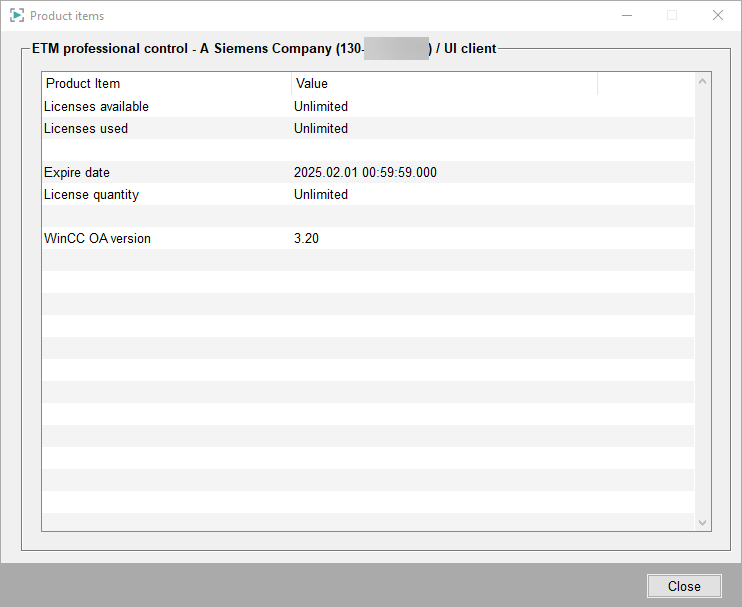This screenshot has height=607, width=742.
Task: Click Unlimited value for Licenses used
Action: [321, 128]
